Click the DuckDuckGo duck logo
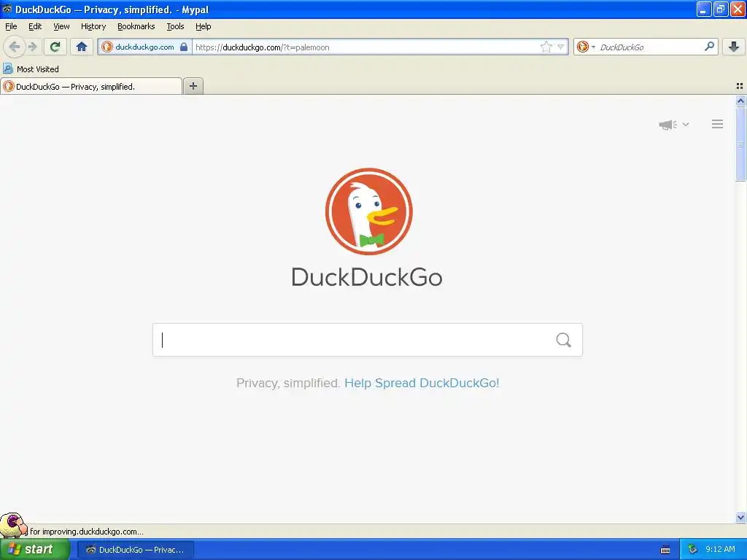The width and height of the screenshot is (747, 560). point(368,211)
